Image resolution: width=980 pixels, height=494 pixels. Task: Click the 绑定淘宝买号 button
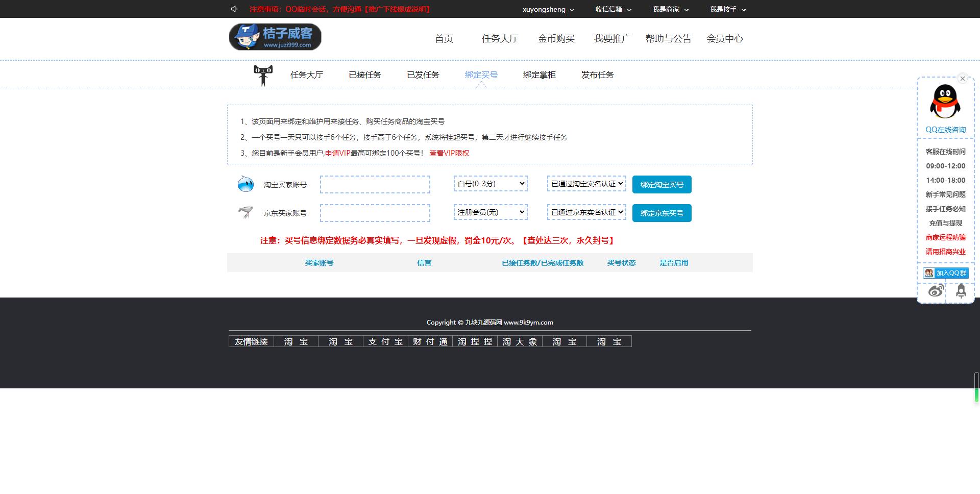pyautogui.click(x=661, y=184)
